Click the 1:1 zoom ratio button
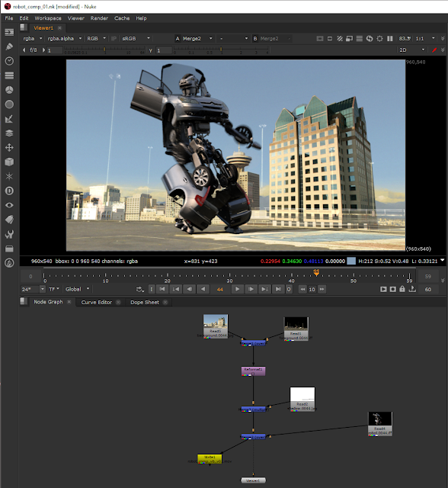Viewport: 448px width, 488px height. (420, 39)
